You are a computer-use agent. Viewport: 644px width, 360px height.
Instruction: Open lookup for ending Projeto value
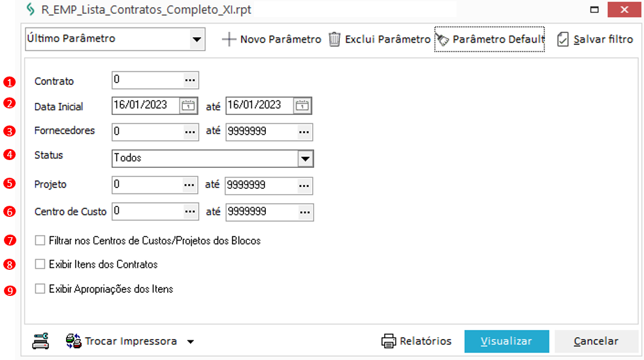click(x=304, y=186)
